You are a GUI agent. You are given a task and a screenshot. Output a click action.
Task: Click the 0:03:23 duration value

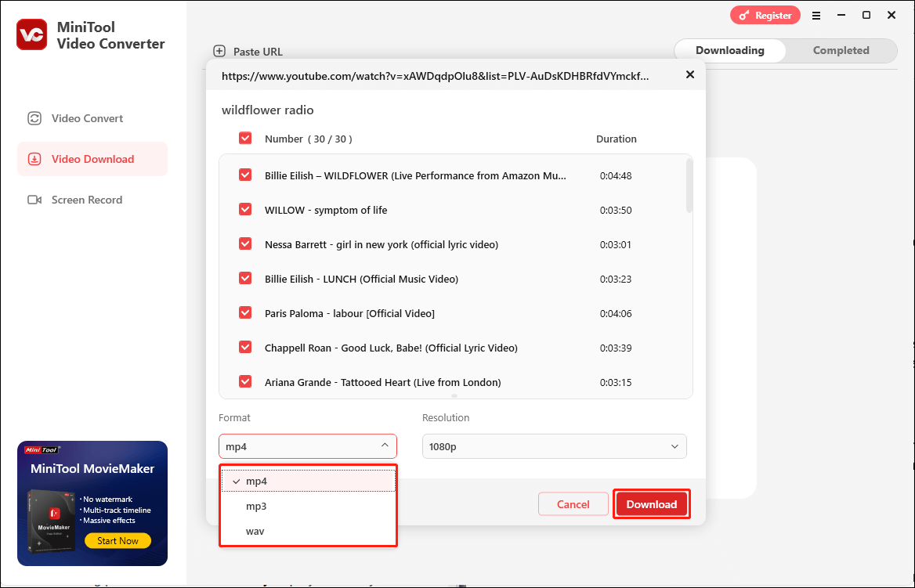coord(616,279)
